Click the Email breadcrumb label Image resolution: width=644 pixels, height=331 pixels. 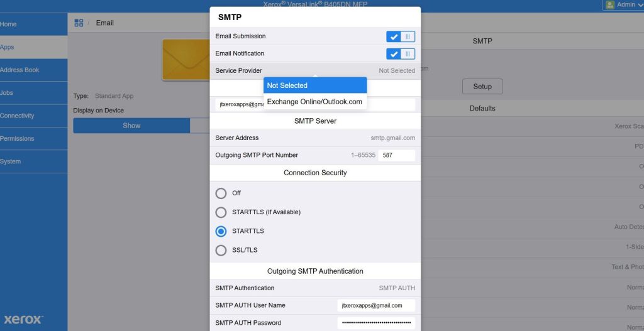[x=105, y=23]
